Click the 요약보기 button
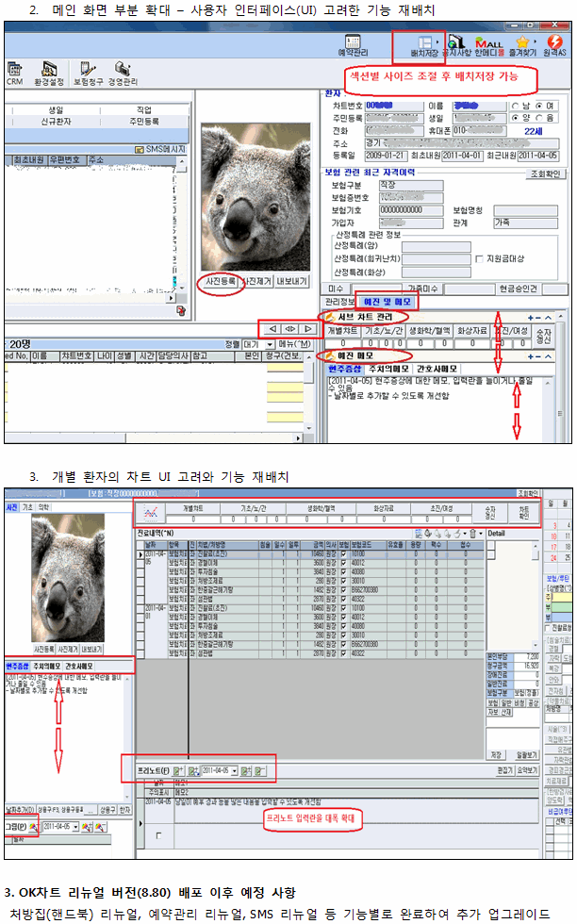577x924 pixels. 527,770
